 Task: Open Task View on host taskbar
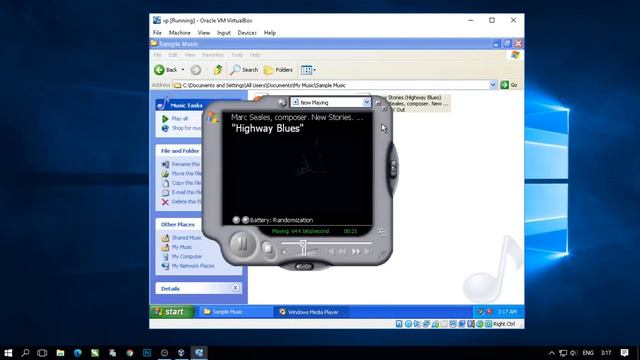42,353
